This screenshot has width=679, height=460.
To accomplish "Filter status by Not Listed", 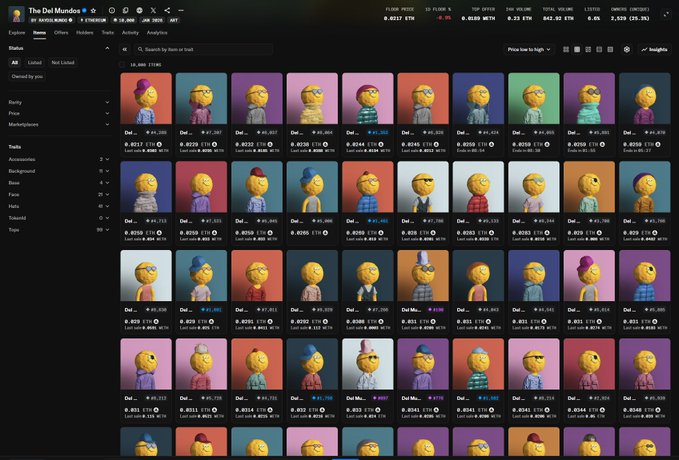I will tap(63, 62).
